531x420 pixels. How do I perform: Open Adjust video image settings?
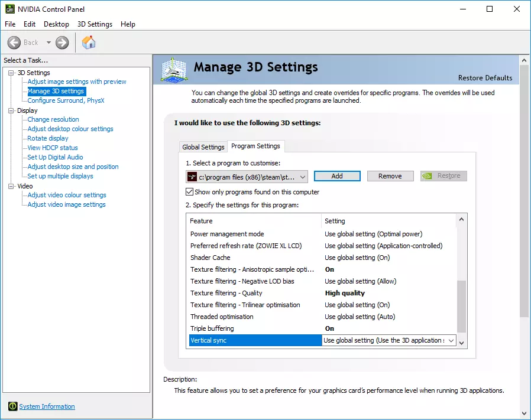coord(66,205)
